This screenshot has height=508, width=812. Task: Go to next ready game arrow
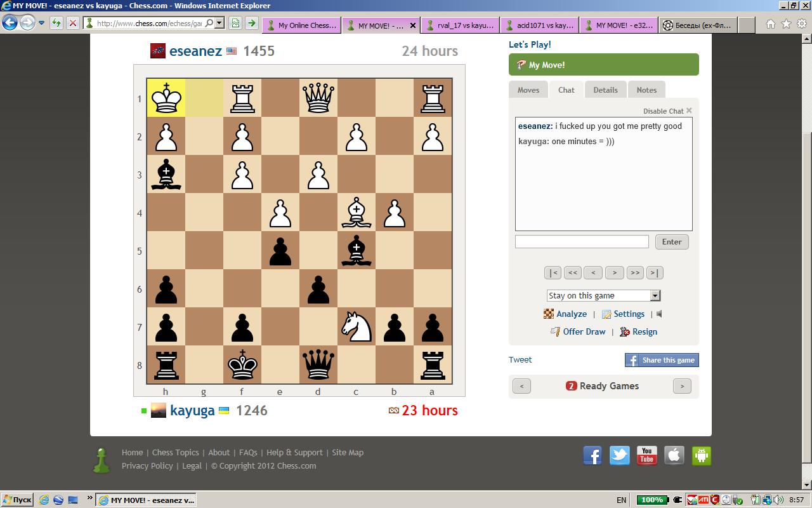tap(682, 386)
